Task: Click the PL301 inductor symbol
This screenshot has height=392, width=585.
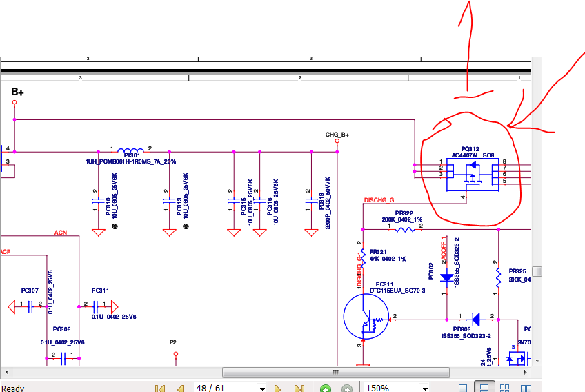Action: [130, 150]
